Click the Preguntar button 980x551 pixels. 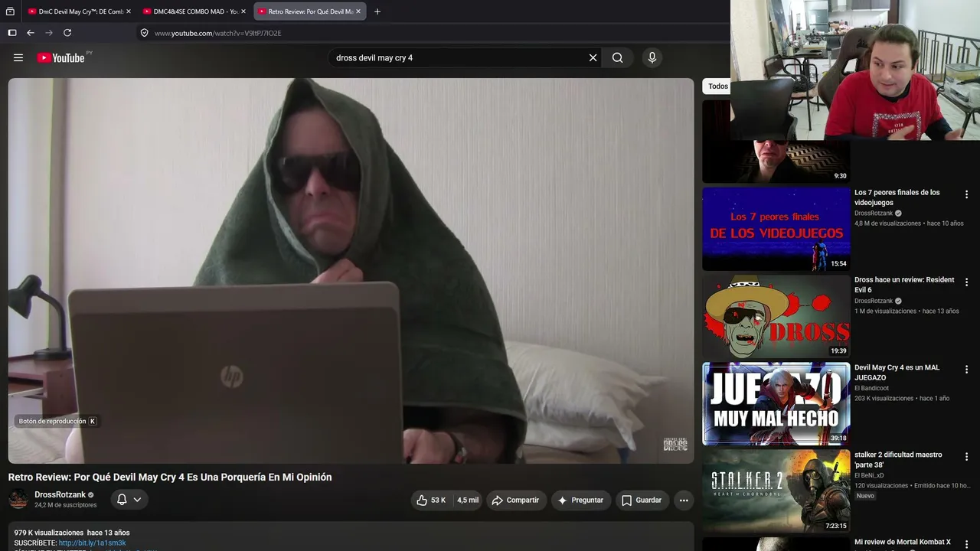pos(581,500)
